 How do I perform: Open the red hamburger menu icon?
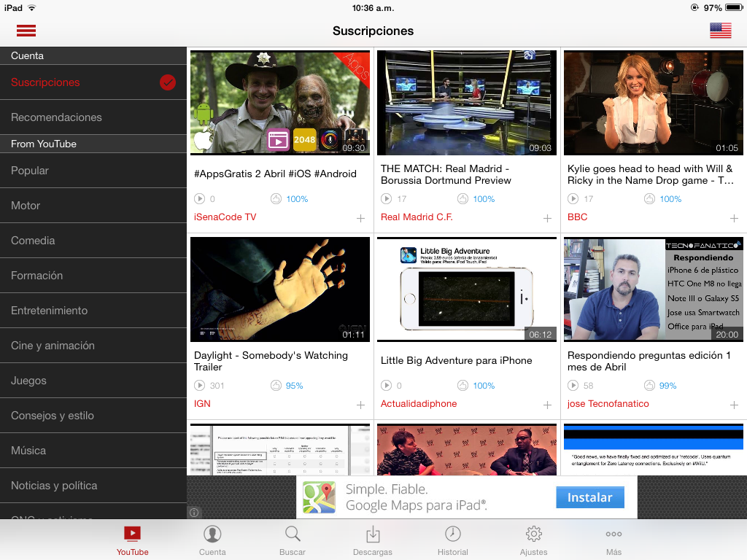click(x=26, y=31)
